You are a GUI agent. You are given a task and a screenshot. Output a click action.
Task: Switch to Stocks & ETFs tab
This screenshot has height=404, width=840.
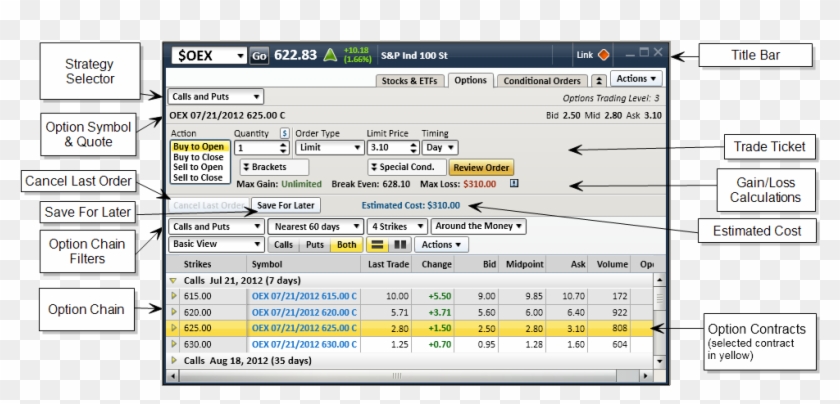(409, 81)
